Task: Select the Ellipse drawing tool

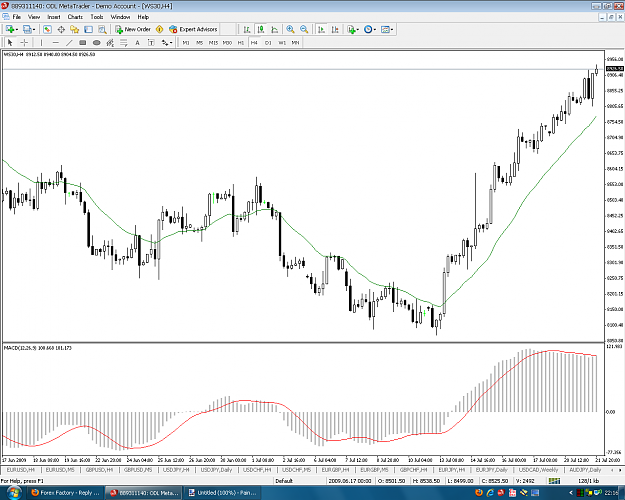Action: coord(96,42)
